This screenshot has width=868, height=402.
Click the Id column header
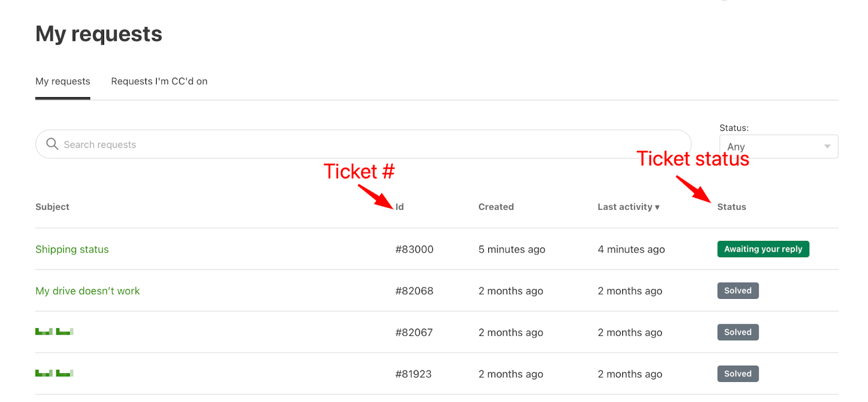400,207
